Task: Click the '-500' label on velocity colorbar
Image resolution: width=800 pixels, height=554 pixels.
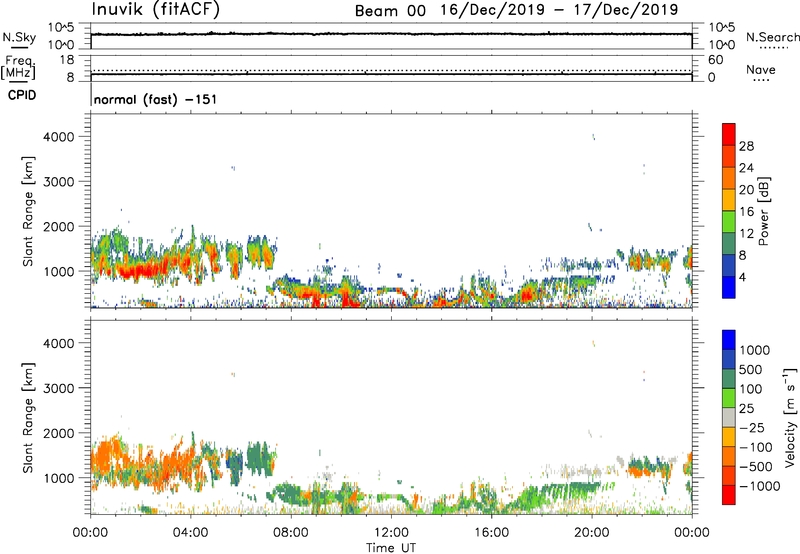Action: pos(756,467)
